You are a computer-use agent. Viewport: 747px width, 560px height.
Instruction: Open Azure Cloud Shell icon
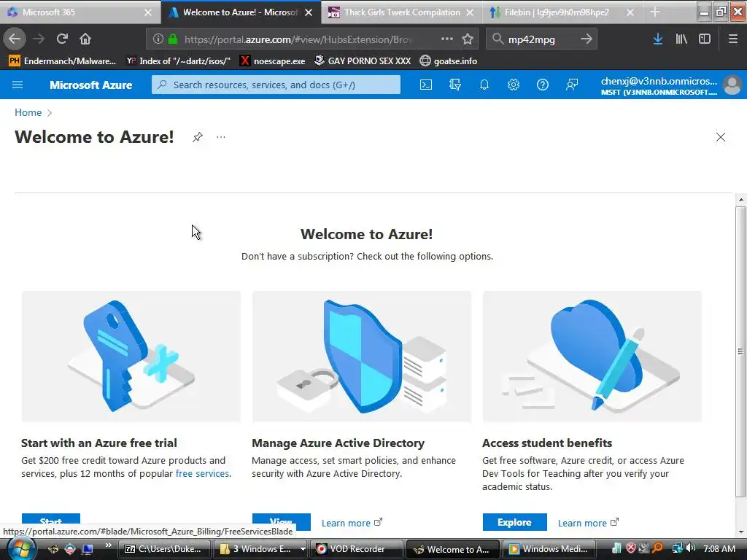tap(426, 85)
